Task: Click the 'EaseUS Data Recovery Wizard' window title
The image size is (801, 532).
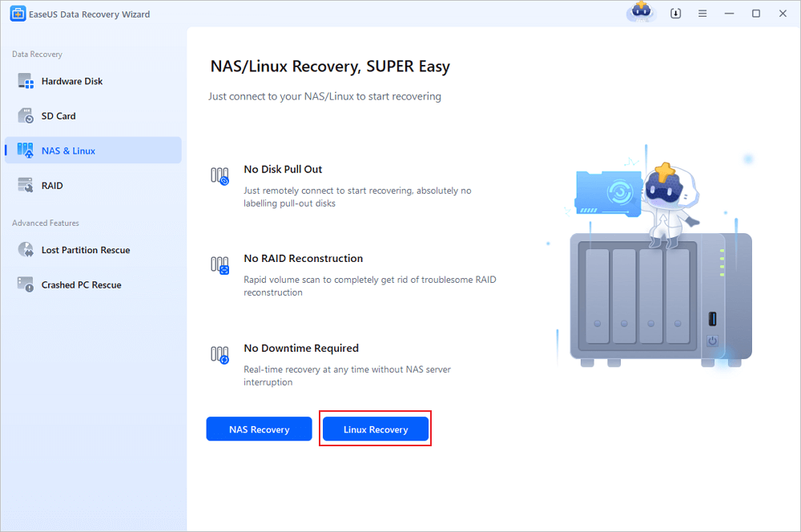Action: pos(90,14)
